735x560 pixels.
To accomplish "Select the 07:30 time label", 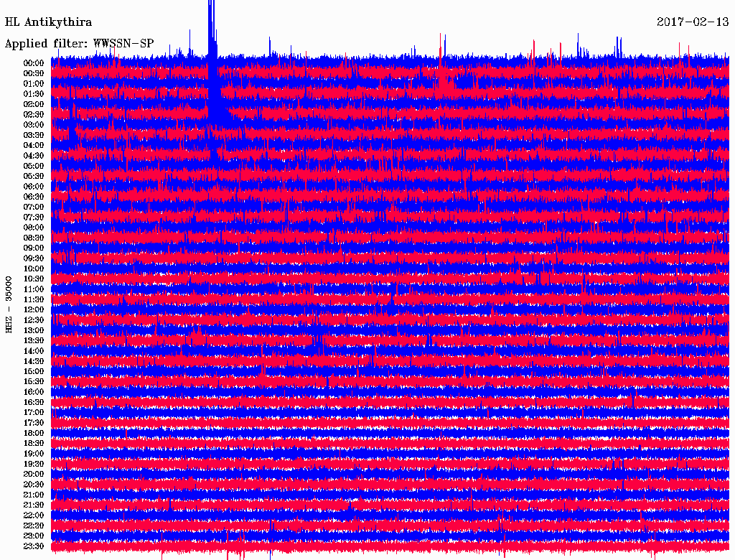I will 34,217.
